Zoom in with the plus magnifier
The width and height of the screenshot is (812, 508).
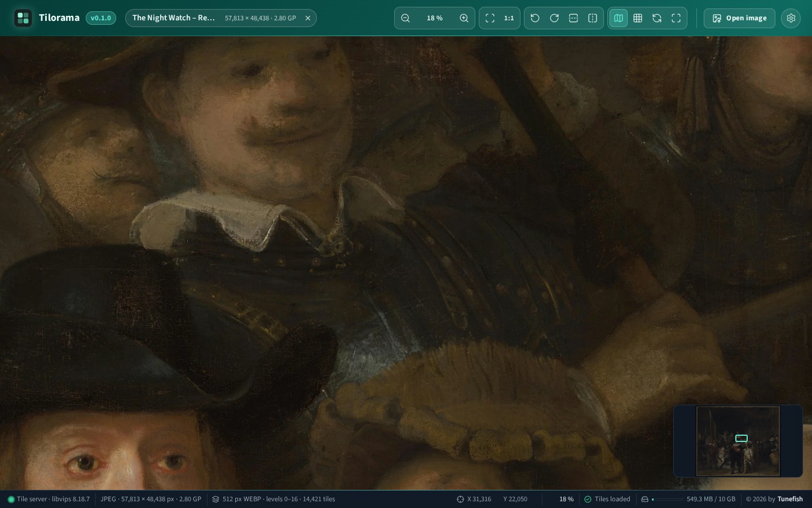pyautogui.click(x=464, y=18)
